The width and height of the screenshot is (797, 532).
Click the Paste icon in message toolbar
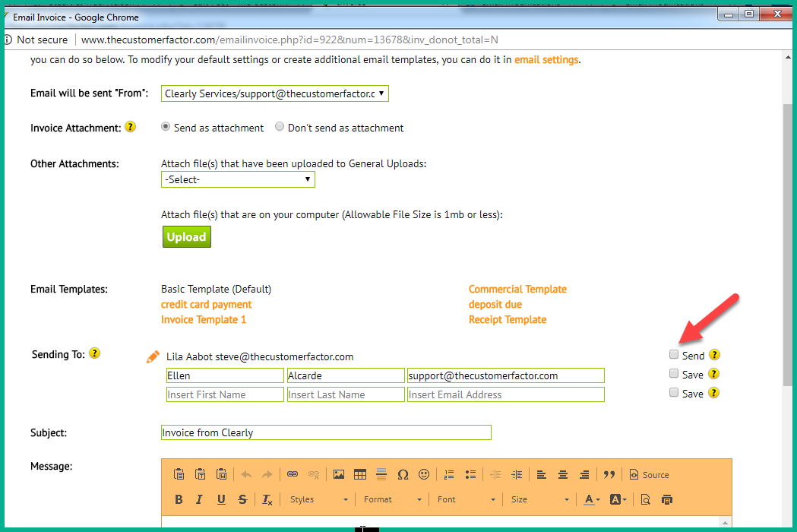pos(179,474)
